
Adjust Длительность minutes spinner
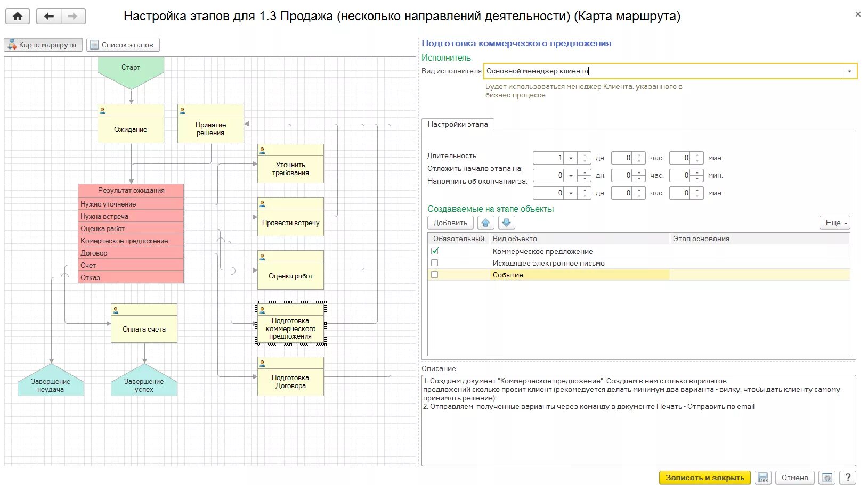pos(697,158)
